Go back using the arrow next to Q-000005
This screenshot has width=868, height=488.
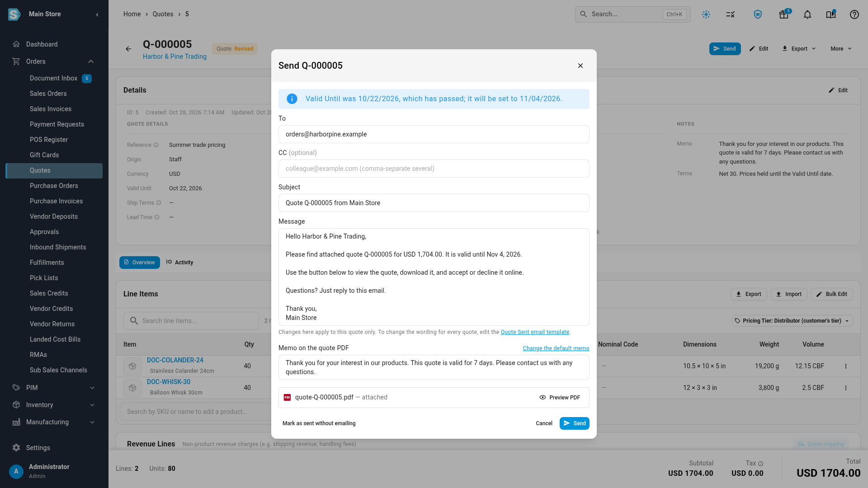point(128,49)
